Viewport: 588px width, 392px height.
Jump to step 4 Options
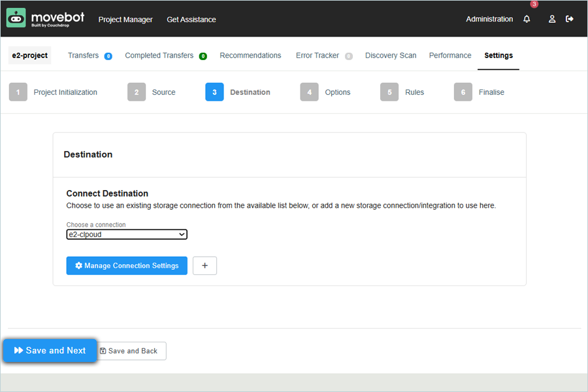[x=325, y=92]
